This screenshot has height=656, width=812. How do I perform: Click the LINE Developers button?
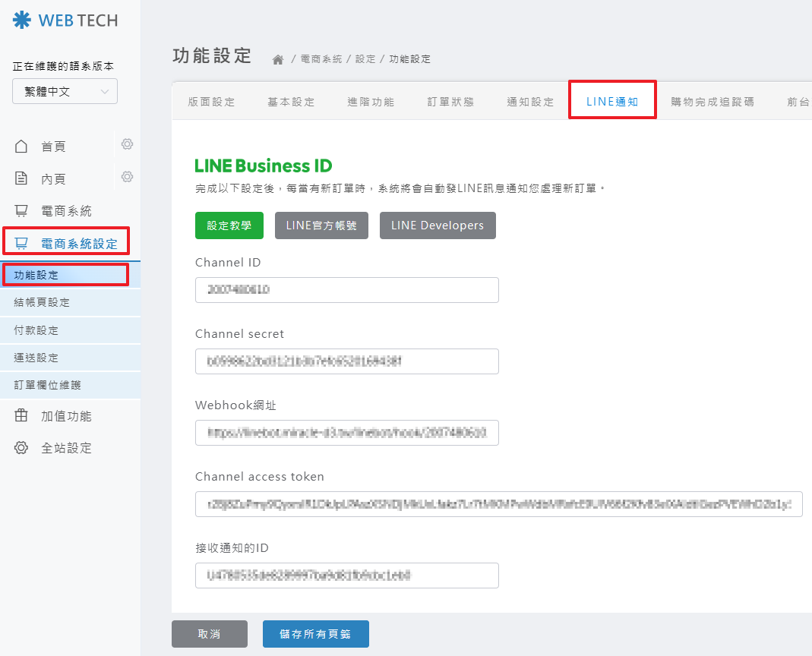(x=438, y=225)
